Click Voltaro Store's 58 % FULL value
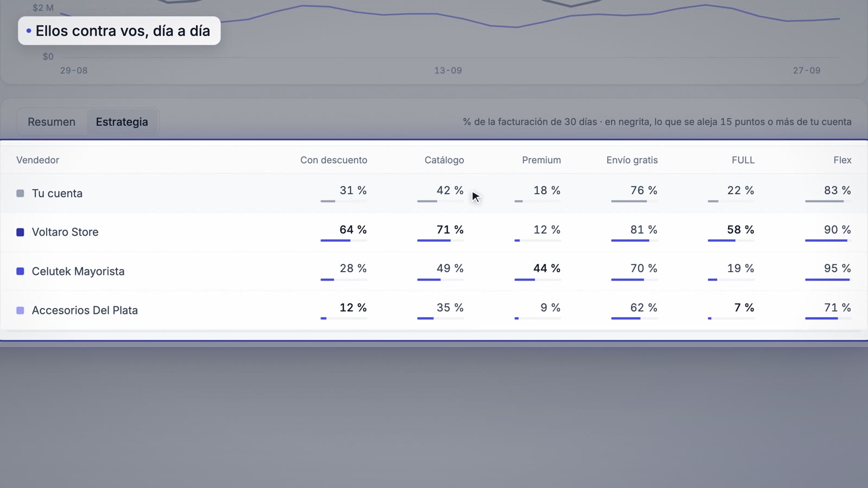868x488 pixels. pyautogui.click(x=741, y=229)
